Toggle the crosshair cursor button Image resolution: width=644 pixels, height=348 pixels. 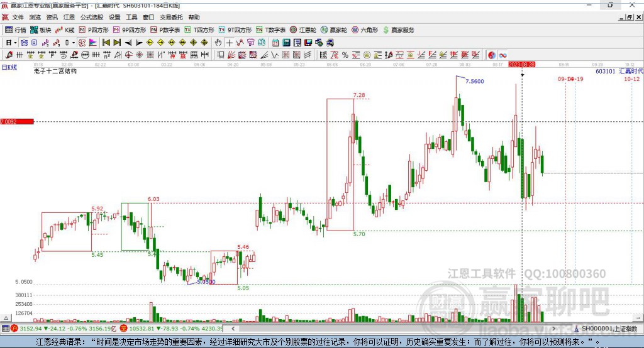pos(229,43)
